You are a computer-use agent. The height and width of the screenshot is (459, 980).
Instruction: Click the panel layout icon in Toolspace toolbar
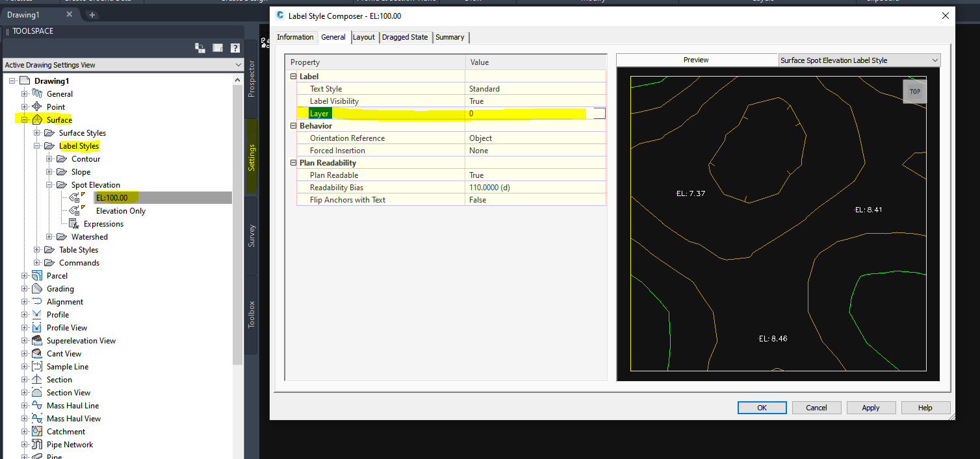coord(218,47)
